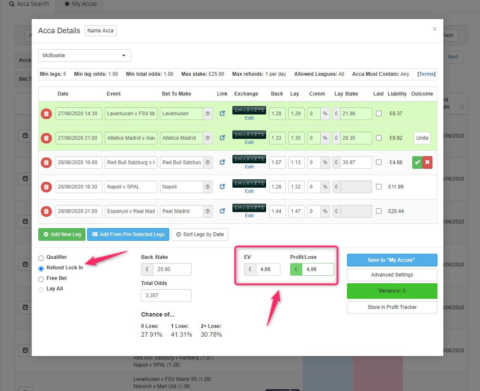This screenshot has width=480, height=391.
Task: Click Edit link under Leverkusen exchange
Action: pos(249,118)
